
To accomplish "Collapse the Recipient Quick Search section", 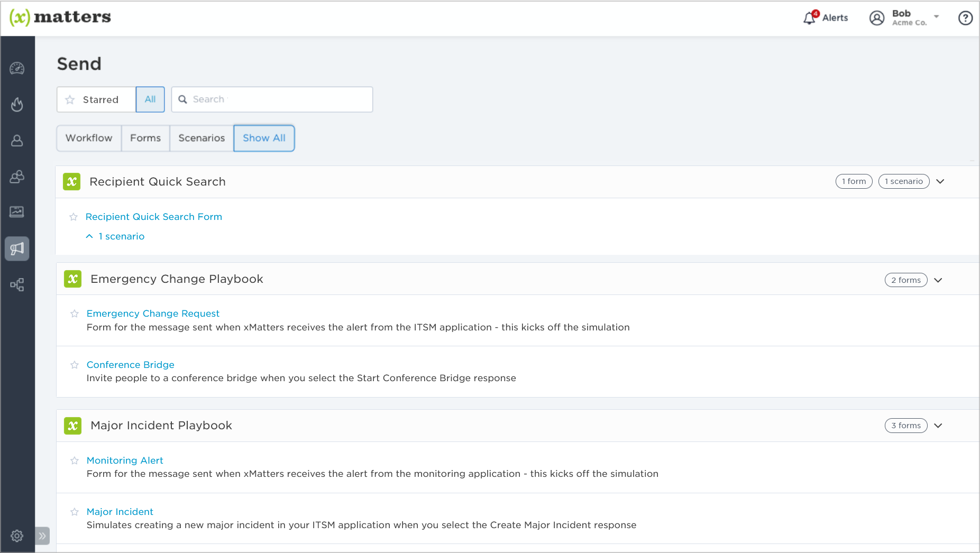I will tap(940, 181).
